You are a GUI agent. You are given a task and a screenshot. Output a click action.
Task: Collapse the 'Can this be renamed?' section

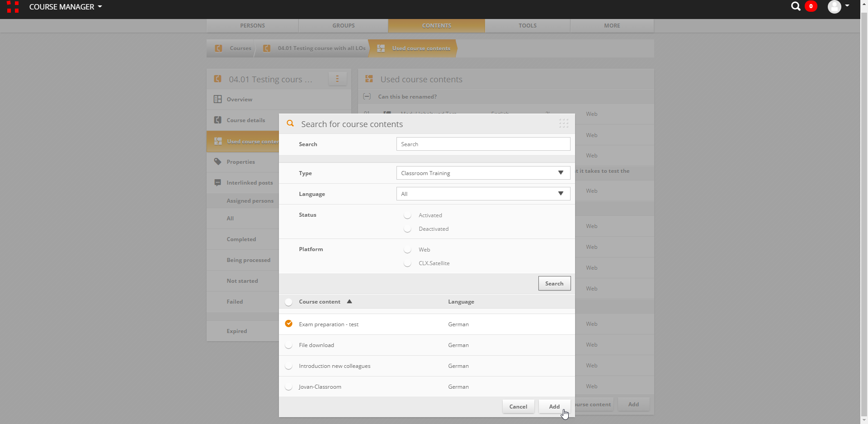(367, 96)
